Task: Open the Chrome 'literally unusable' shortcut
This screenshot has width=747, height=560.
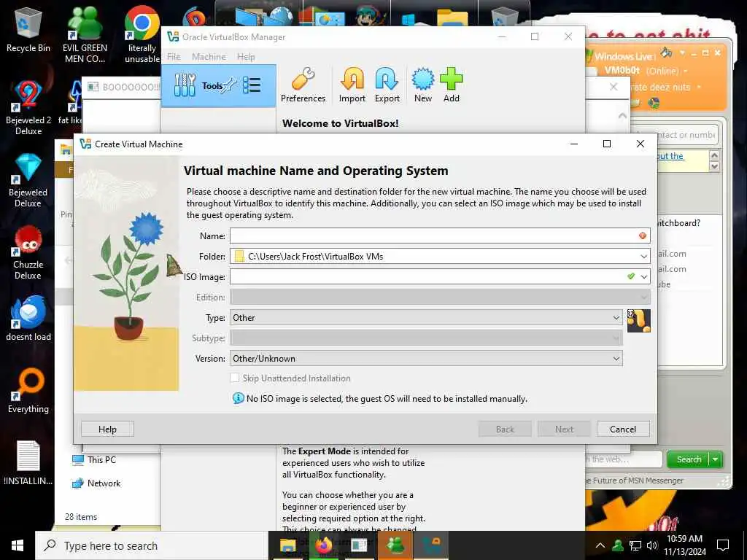Action: pyautogui.click(x=142, y=35)
